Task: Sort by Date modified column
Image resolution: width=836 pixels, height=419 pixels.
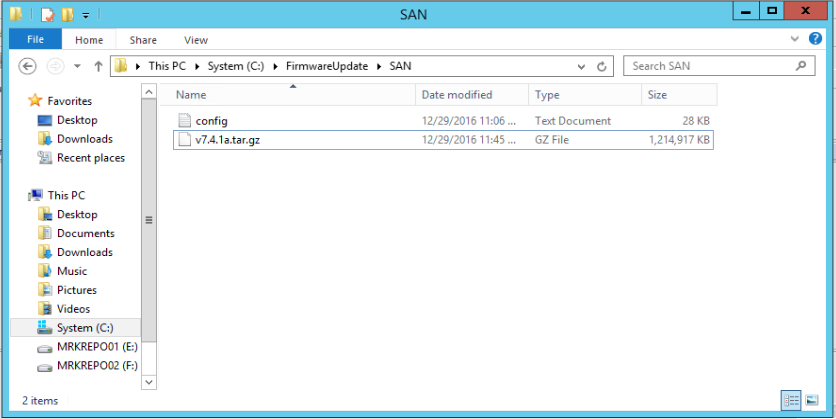Action: [472, 95]
